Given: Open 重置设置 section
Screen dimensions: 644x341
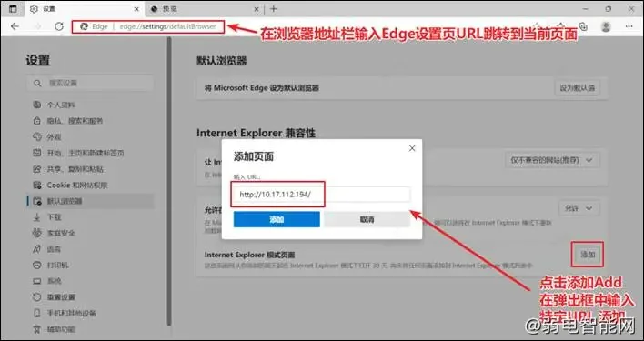Looking at the screenshot, I should point(61,297).
